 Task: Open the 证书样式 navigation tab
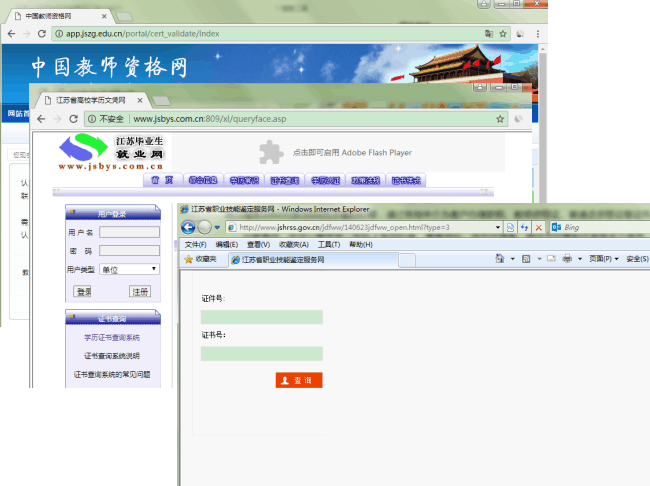(406, 180)
